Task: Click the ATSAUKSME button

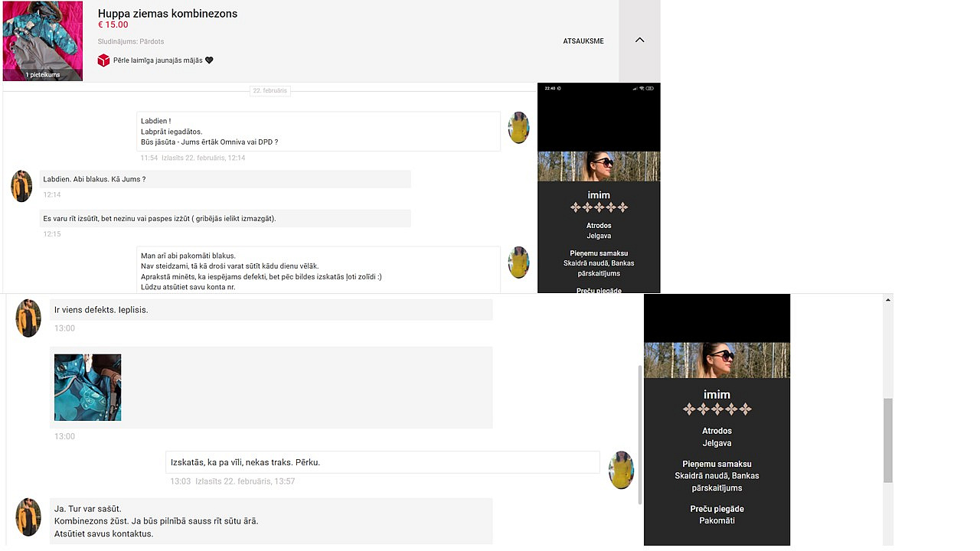Action: [x=583, y=41]
